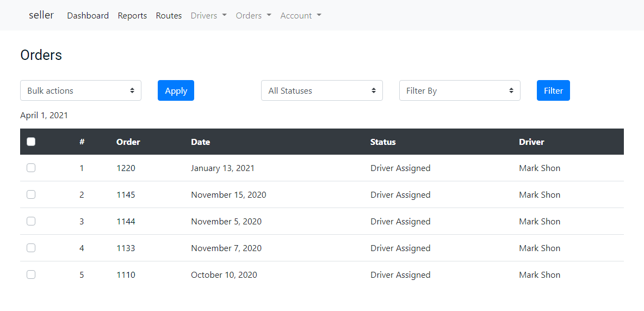Tick the checkbox for order 1144
This screenshot has width=644, height=311.
click(x=31, y=221)
